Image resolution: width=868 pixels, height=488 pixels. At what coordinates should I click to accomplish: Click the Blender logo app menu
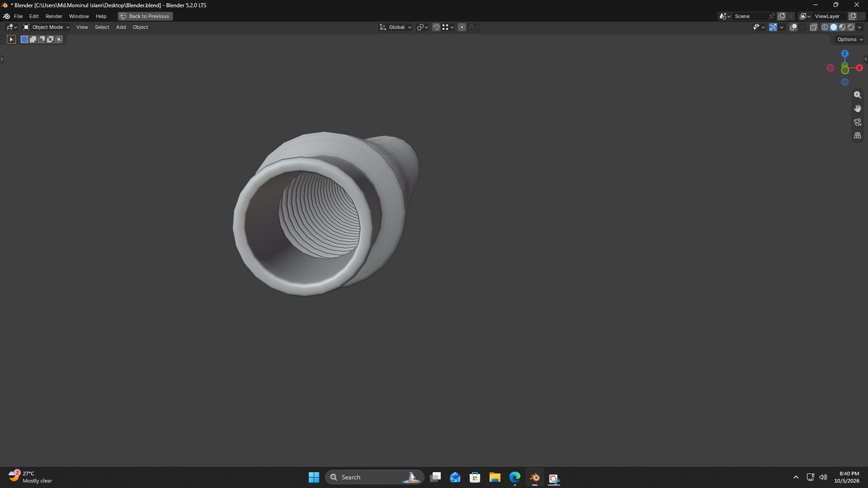(6, 16)
